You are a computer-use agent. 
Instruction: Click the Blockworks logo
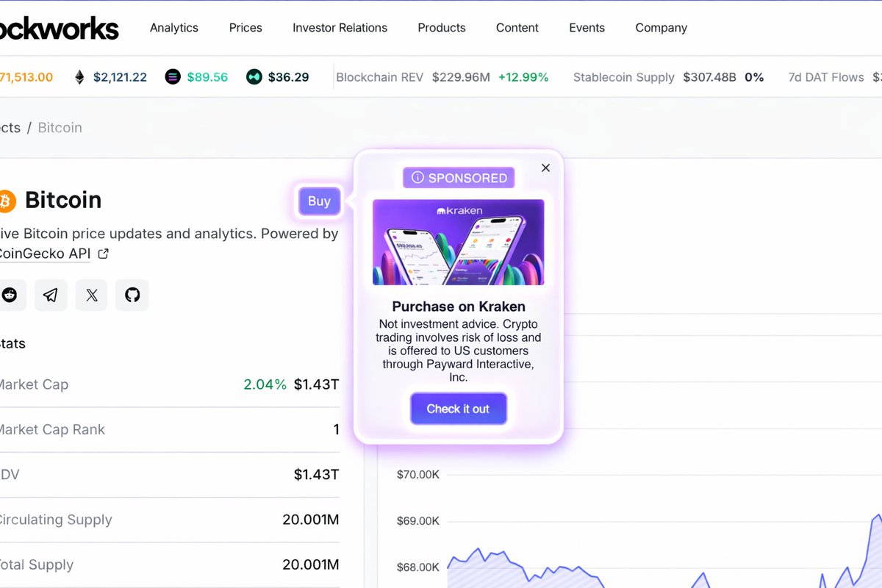pyautogui.click(x=59, y=28)
